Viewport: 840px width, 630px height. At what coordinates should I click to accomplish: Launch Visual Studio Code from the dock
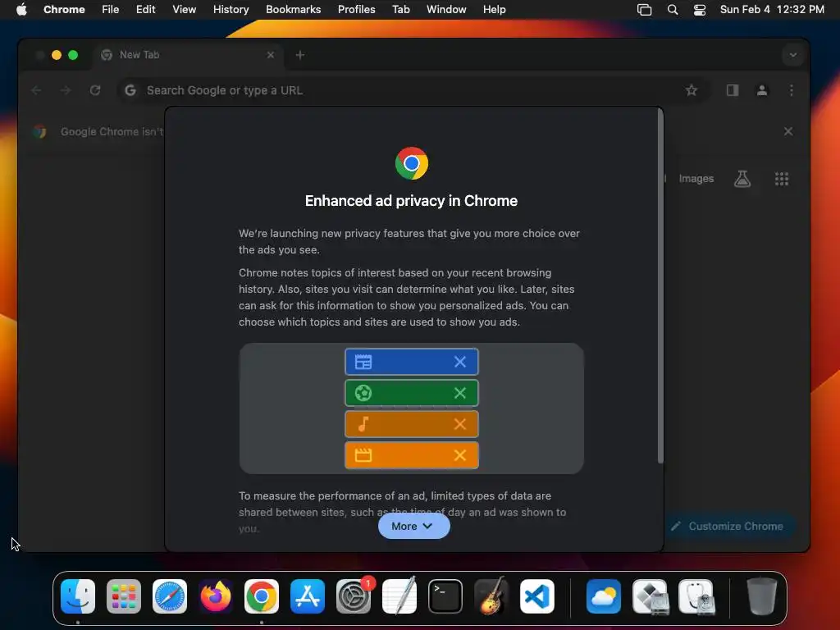point(537,596)
